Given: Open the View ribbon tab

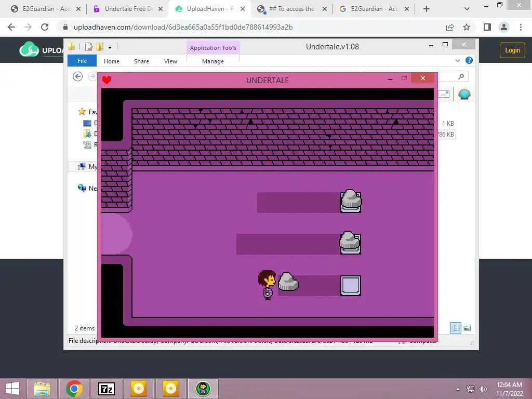Looking at the screenshot, I should [170, 61].
